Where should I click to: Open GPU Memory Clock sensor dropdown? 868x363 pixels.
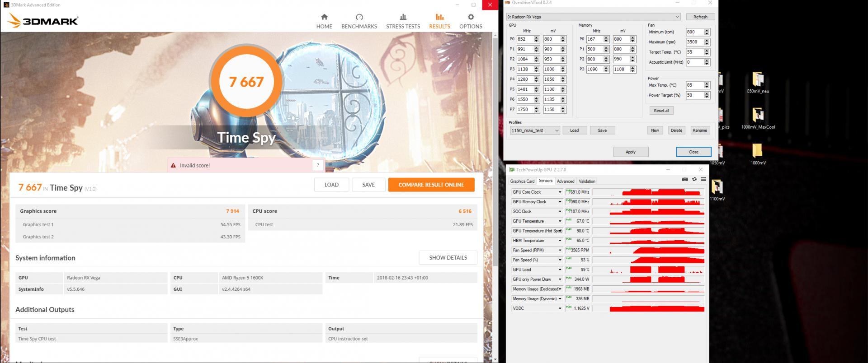pos(560,202)
